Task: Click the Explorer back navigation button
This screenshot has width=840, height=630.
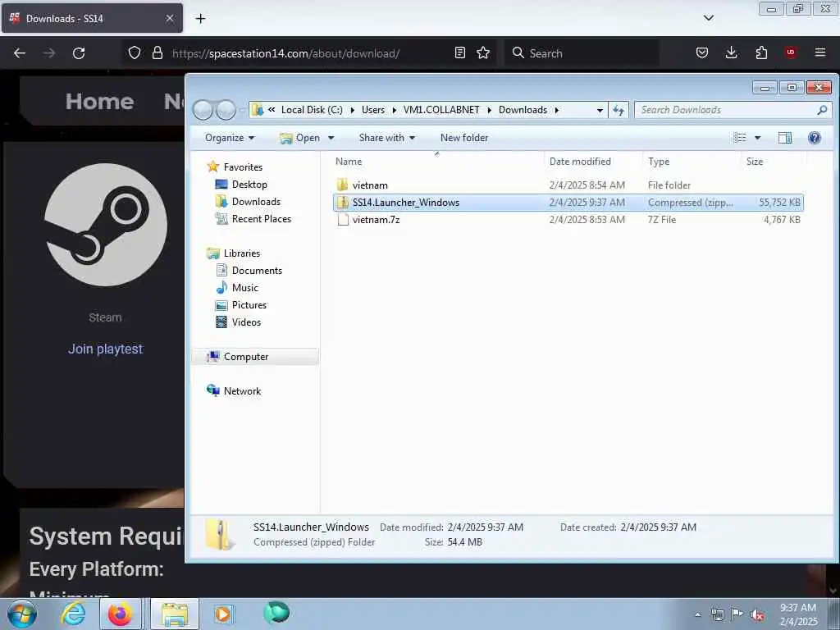Action: point(203,110)
